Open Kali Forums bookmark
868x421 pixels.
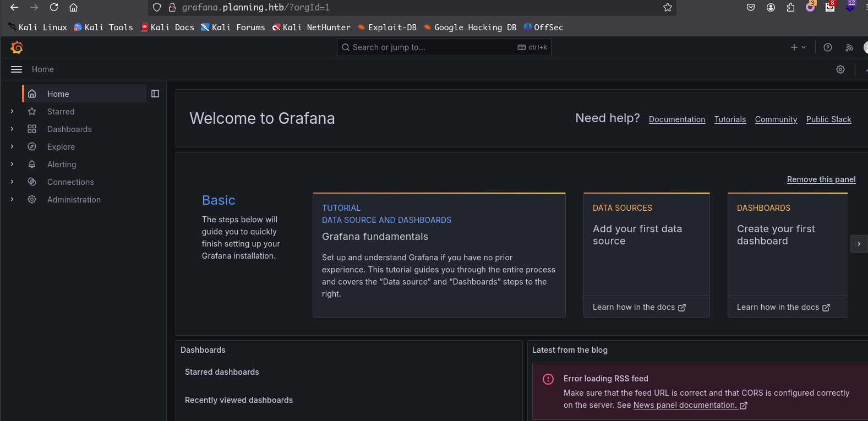pyautogui.click(x=233, y=27)
